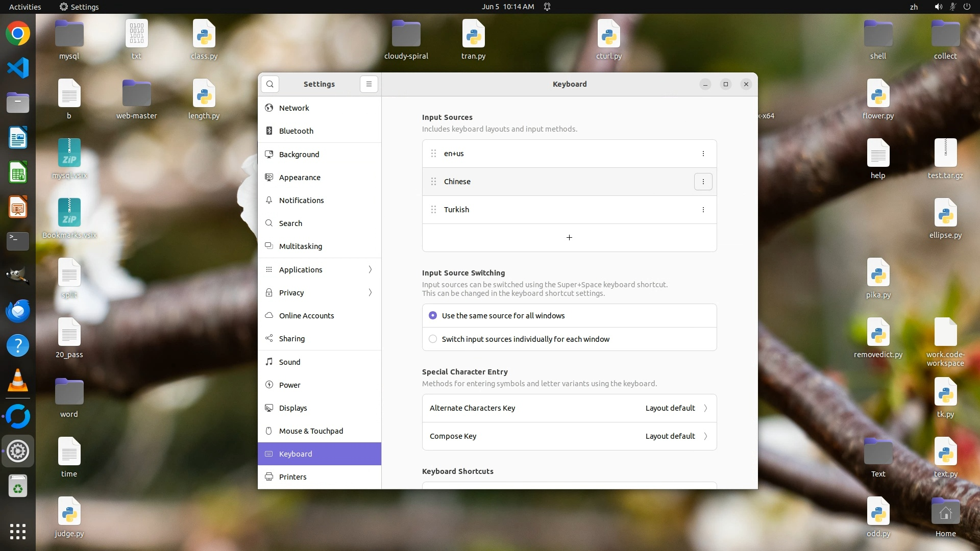Image resolution: width=980 pixels, height=551 pixels.
Task: Open options menu for Chinese input source
Action: (x=703, y=182)
